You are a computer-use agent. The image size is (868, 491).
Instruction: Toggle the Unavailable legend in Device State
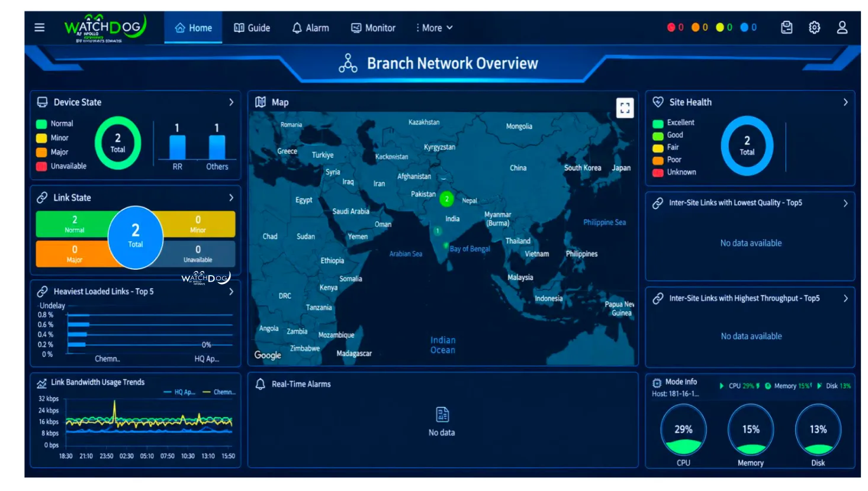point(61,166)
